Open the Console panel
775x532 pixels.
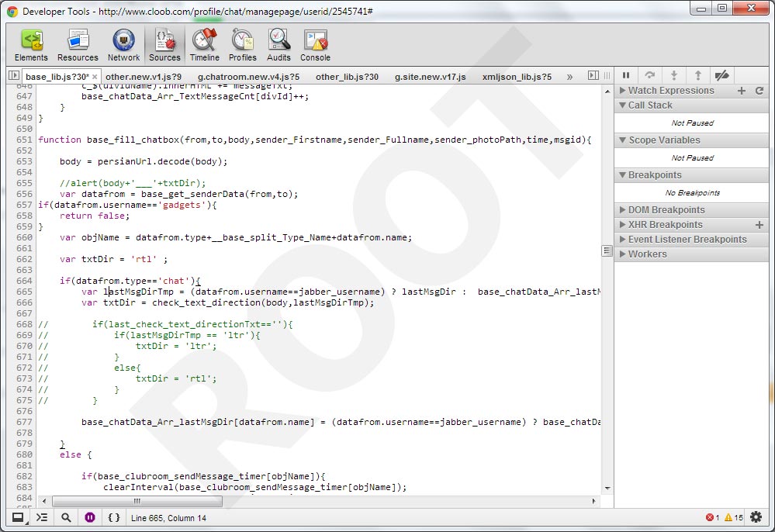315,46
